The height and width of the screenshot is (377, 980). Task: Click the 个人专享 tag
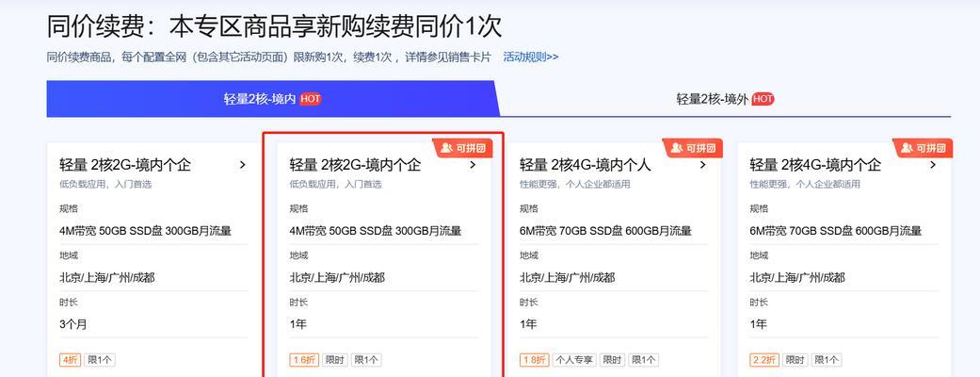click(x=574, y=360)
